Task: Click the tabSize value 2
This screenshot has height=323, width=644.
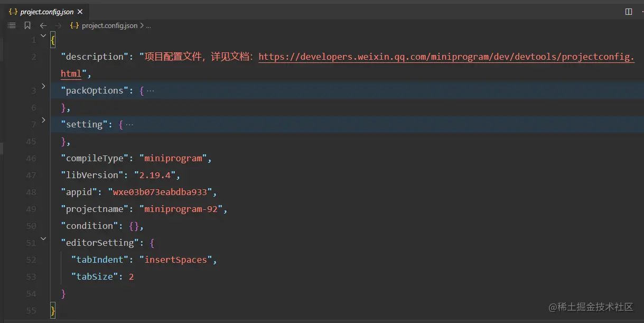Action: (131, 276)
